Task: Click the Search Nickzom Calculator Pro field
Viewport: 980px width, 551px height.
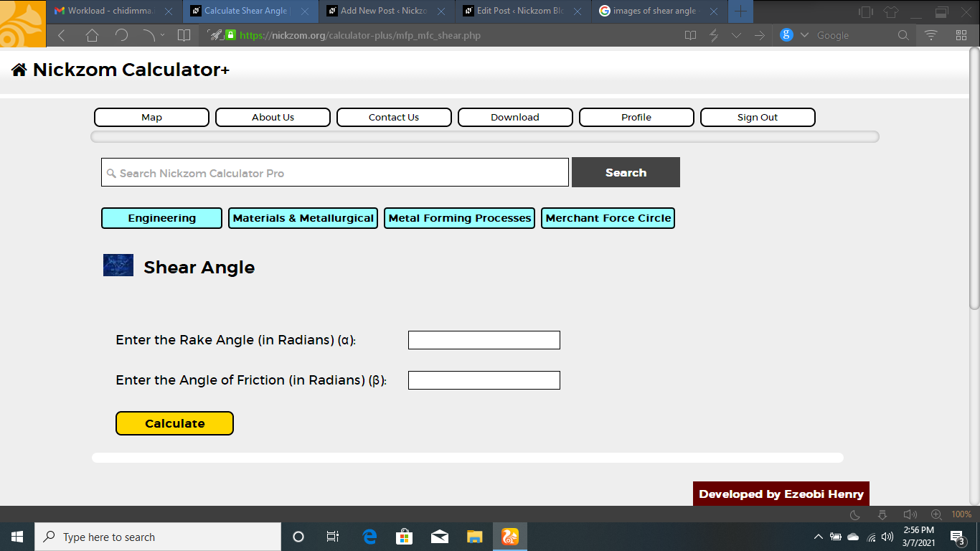Action: (x=335, y=173)
